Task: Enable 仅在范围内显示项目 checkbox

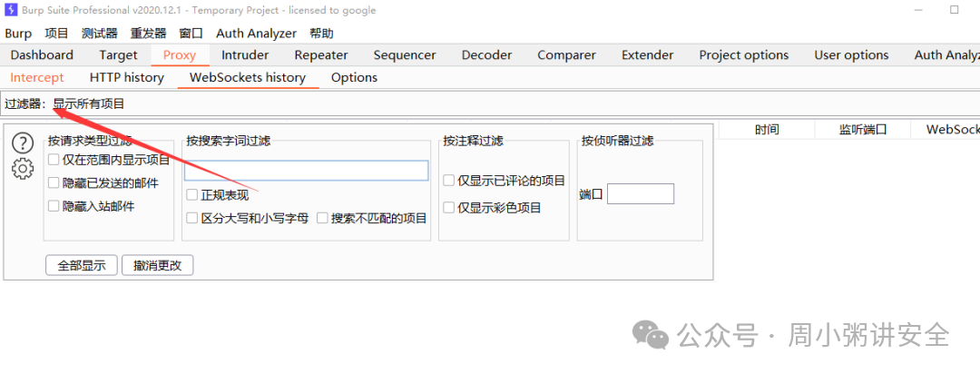Action: (54, 160)
